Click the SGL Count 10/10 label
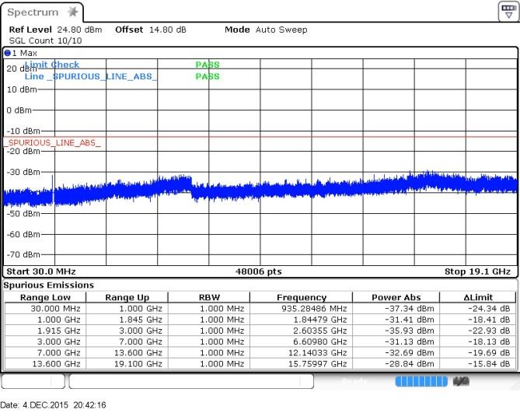This screenshot has width=520, height=420. pyautogui.click(x=45, y=40)
